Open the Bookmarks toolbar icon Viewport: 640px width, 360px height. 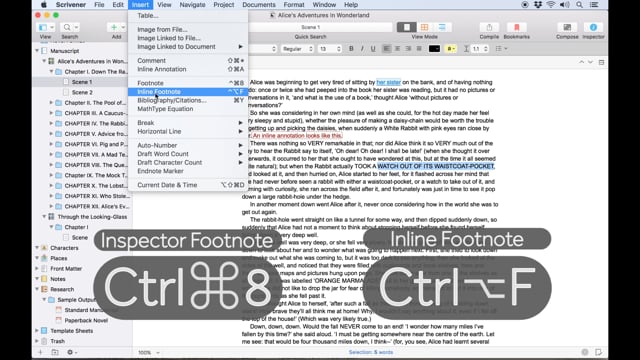516,27
